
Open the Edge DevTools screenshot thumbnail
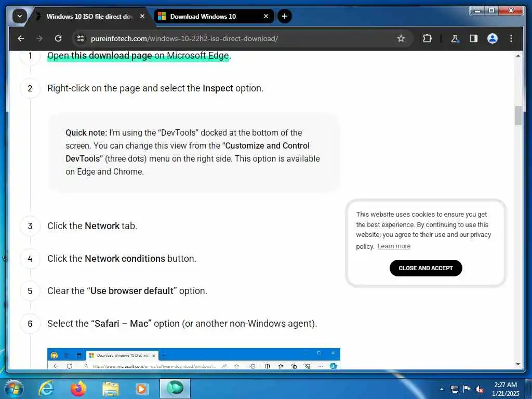tap(193, 358)
